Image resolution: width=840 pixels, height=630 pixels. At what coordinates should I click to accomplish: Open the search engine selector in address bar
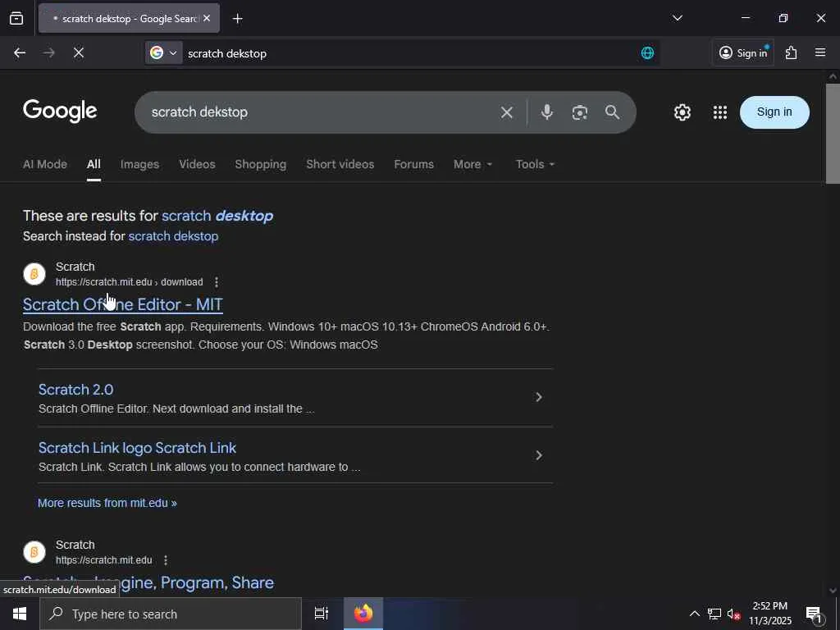[x=164, y=52]
